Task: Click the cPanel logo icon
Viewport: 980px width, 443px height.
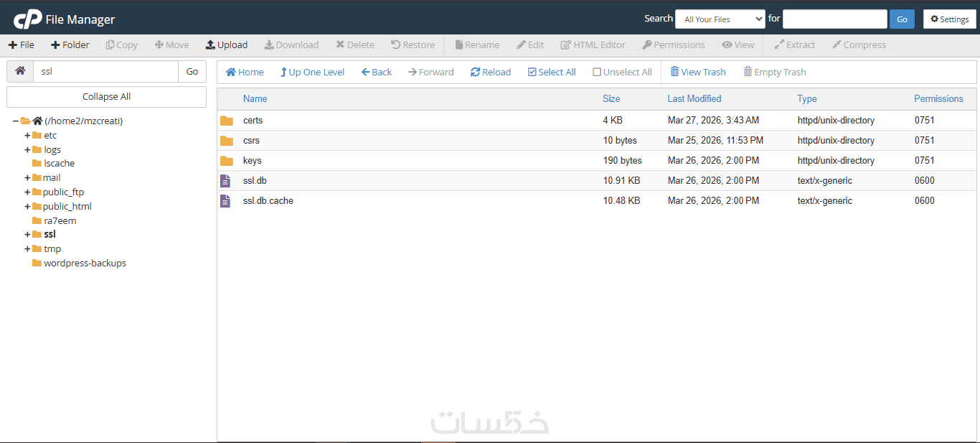Action: pos(27,19)
